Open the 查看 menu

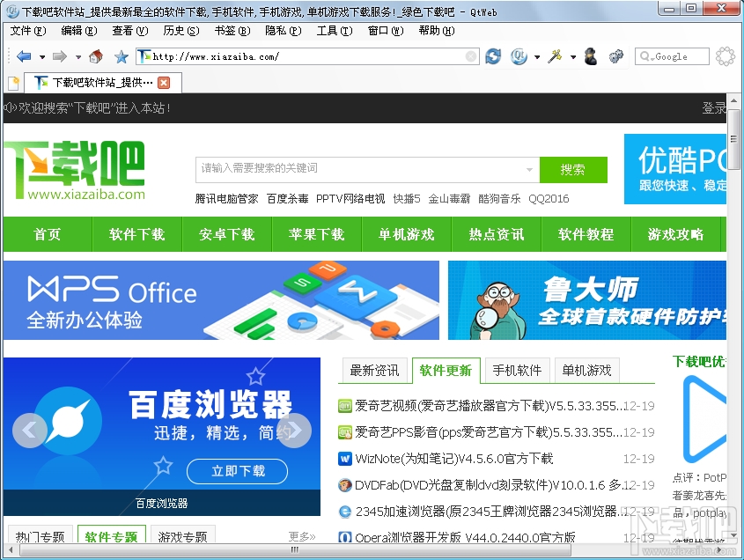[130, 31]
